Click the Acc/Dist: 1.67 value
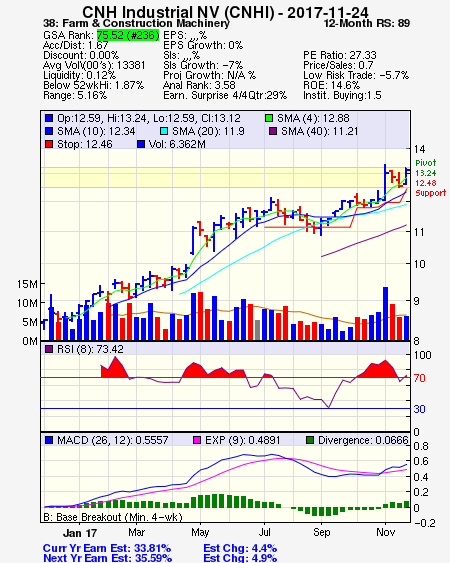Viewport: 450px width, 563px height. point(75,45)
